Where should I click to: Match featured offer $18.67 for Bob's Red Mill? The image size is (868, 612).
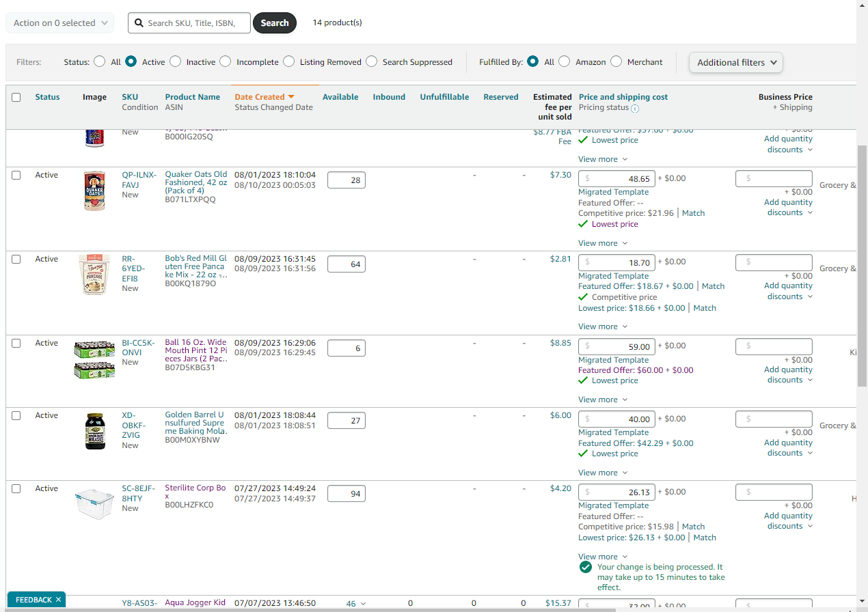click(713, 286)
